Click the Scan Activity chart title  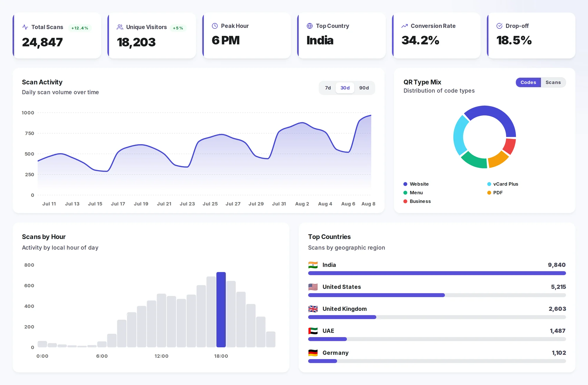click(42, 82)
